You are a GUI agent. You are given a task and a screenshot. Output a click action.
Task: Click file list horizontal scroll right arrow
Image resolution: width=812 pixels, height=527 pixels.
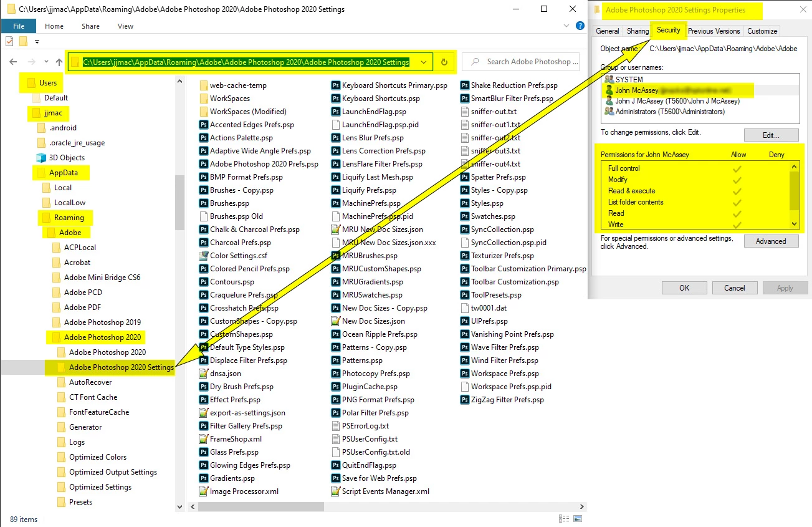[583, 506]
